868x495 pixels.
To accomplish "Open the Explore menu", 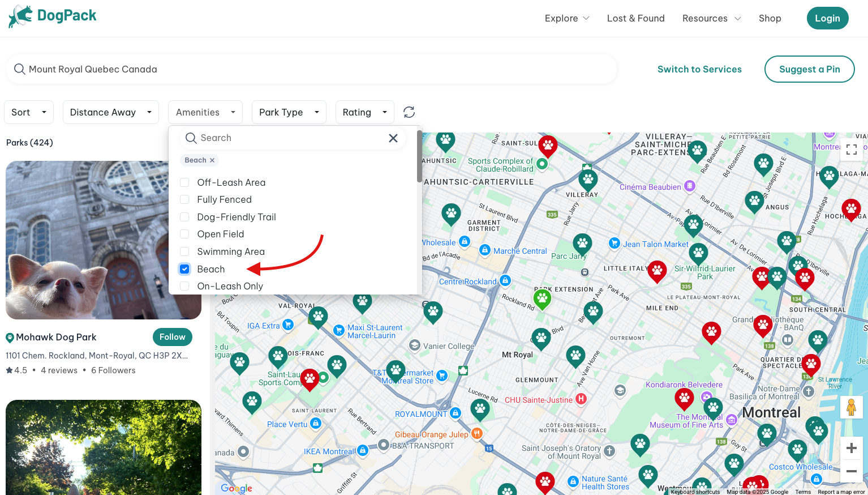I will tap(567, 18).
